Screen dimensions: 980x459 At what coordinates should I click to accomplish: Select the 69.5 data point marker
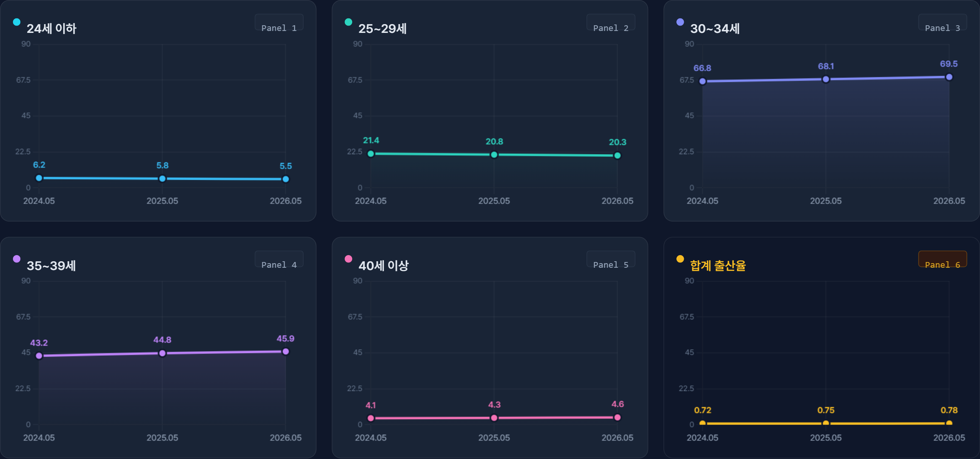click(949, 77)
